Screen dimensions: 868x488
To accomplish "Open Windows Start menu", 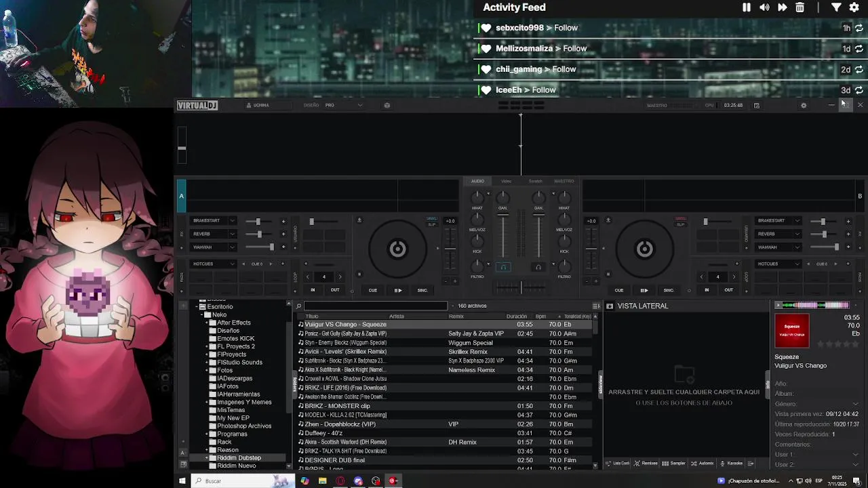I will pyautogui.click(x=182, y=481).
